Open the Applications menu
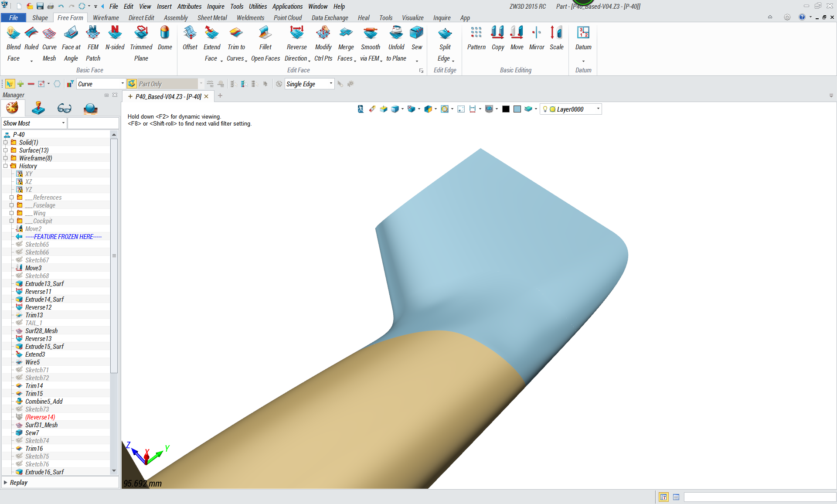837x504 pixels. 287,6
